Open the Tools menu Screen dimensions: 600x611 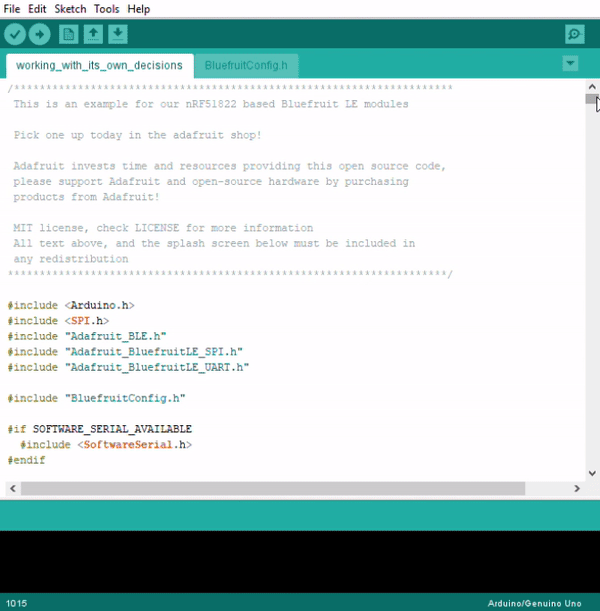pyautogui.click(x=106, y=9)
